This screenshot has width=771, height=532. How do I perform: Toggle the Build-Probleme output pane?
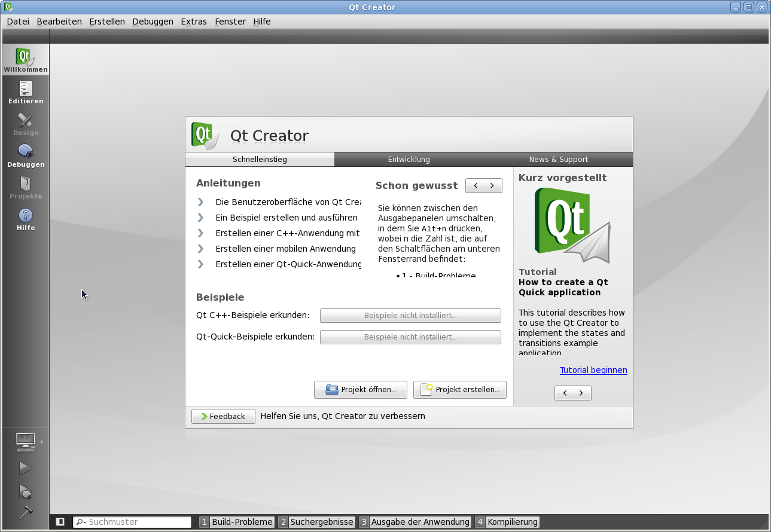click(237, 522)
